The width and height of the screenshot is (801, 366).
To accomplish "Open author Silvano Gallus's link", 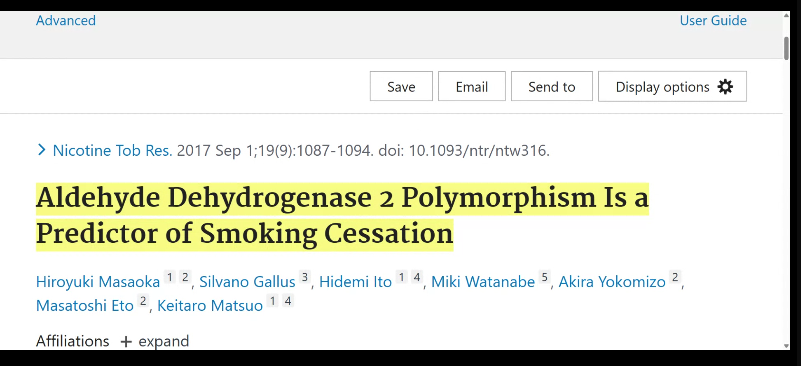I will tap(247, 282).
